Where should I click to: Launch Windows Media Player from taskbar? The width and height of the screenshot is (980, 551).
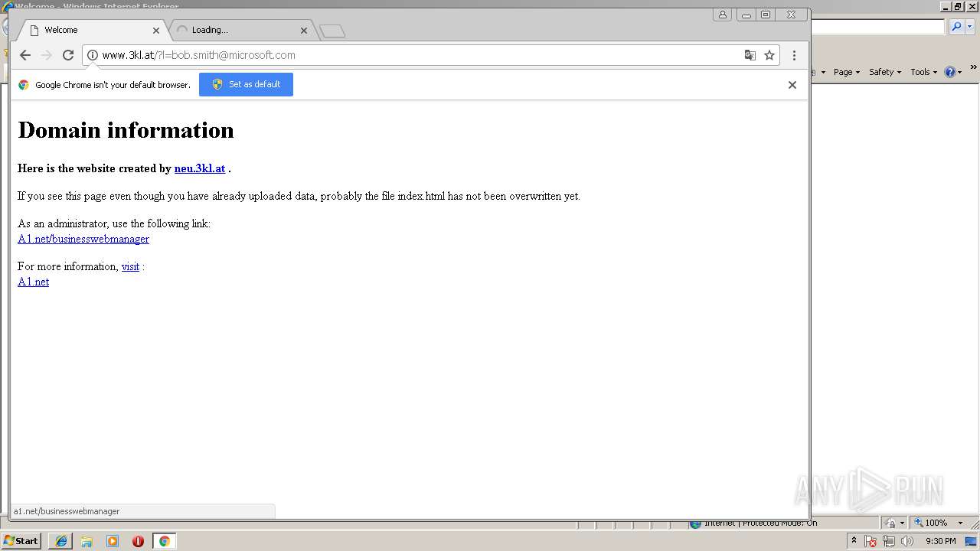(113, 541)
